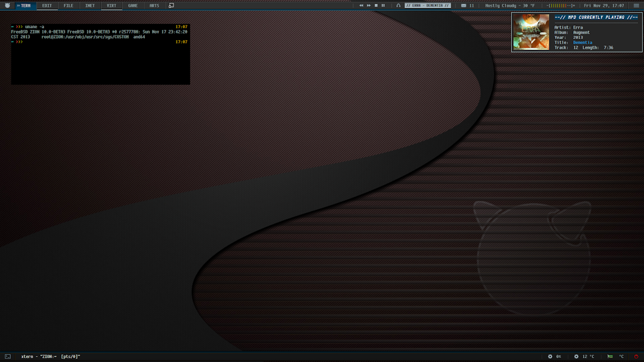Skip forward to the next track
The width and height of the screenshot is (644, 362).
coord(368,5)
